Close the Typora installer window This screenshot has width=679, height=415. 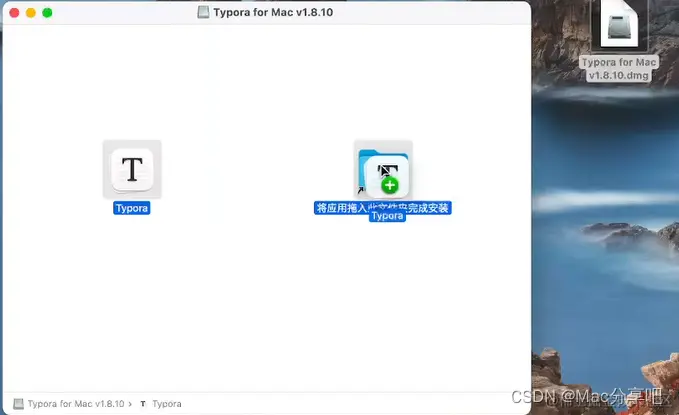pyautogui.click(x=14, y=13)
